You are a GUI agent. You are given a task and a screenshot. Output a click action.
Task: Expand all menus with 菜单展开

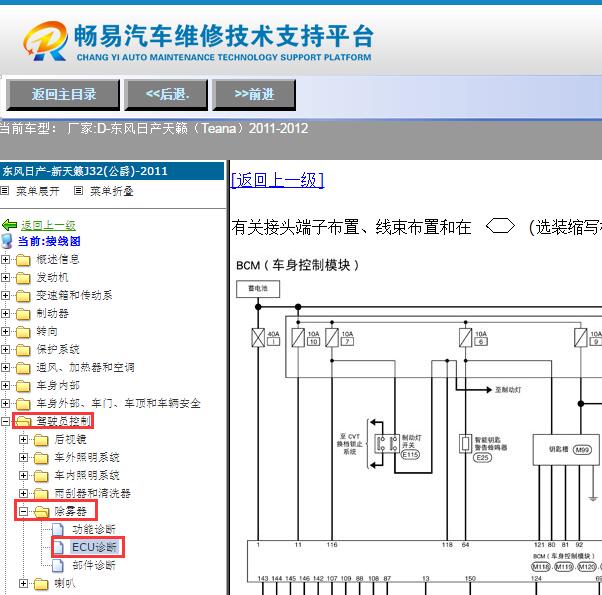click(x=38, y=191)
